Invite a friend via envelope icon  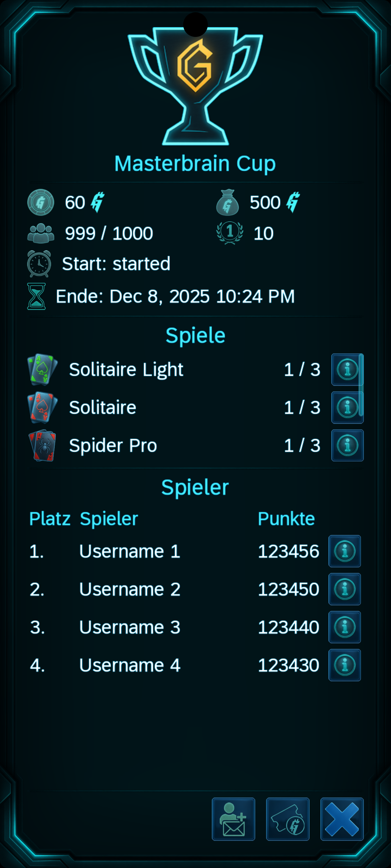coord(234,819)
